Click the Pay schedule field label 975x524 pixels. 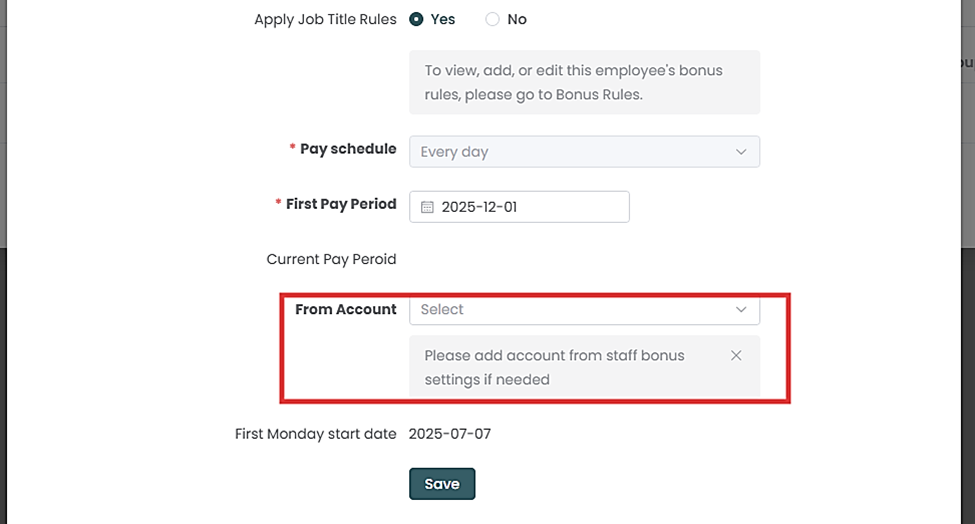coord(348,149)
